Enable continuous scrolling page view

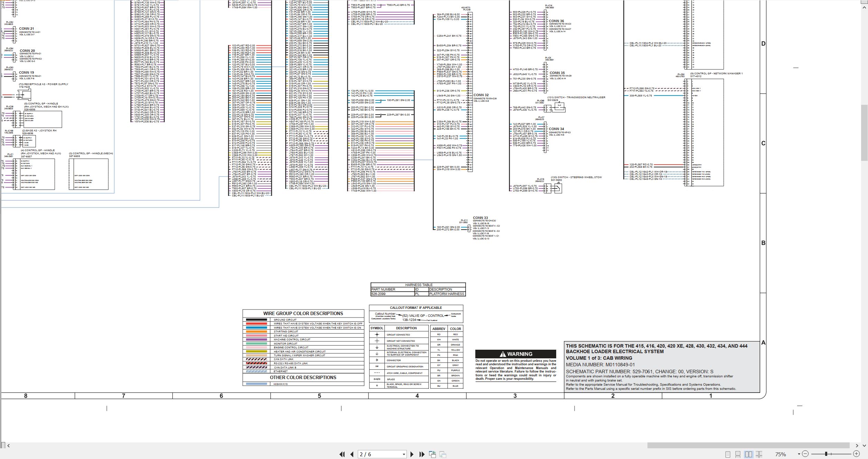[x=738, y=454]
